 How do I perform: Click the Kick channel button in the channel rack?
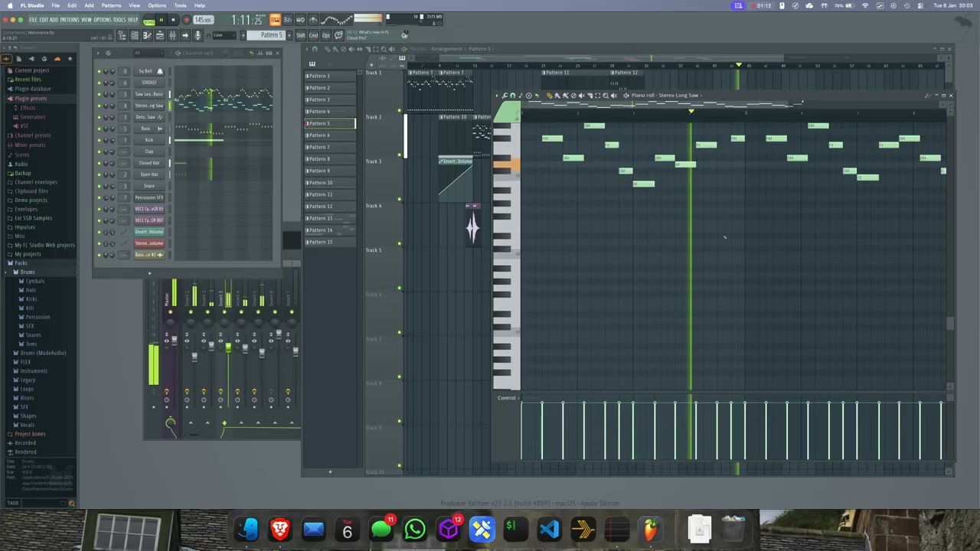point(149,140)
